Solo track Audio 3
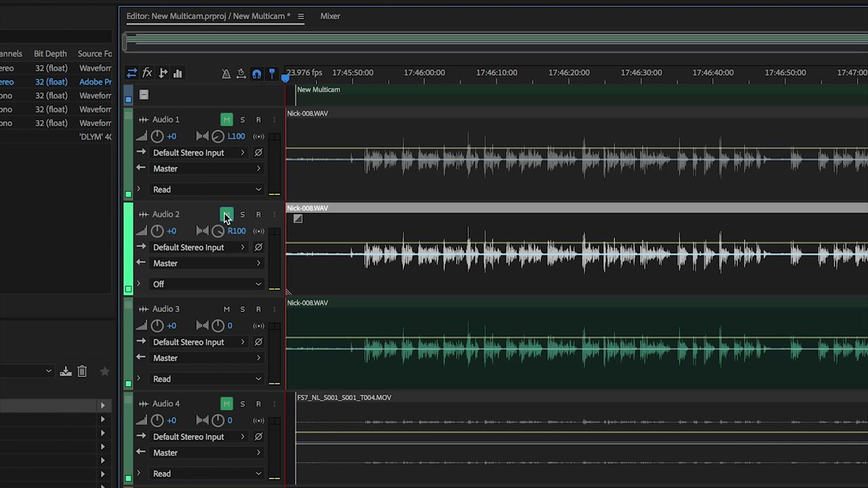Screen dimensions: 868x488 242,309
